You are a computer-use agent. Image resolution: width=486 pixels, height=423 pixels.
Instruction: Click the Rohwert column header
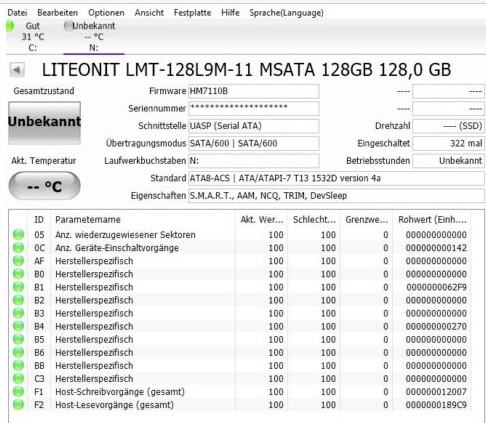[x=432, y=220]
